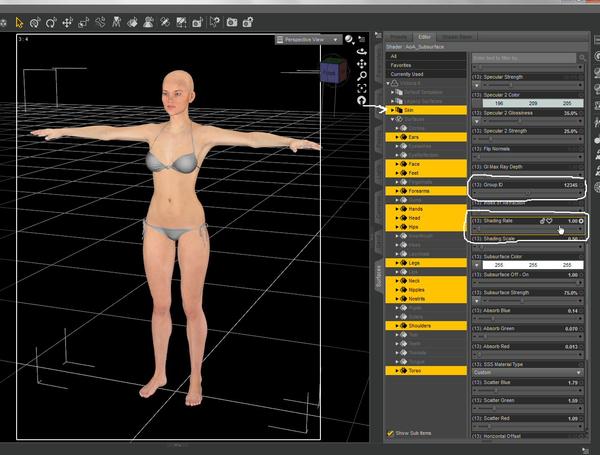Viewport: 600px width, 455px height.
Task: Click the viewport Orbit control icon
Action: click(x=362, y=51)
